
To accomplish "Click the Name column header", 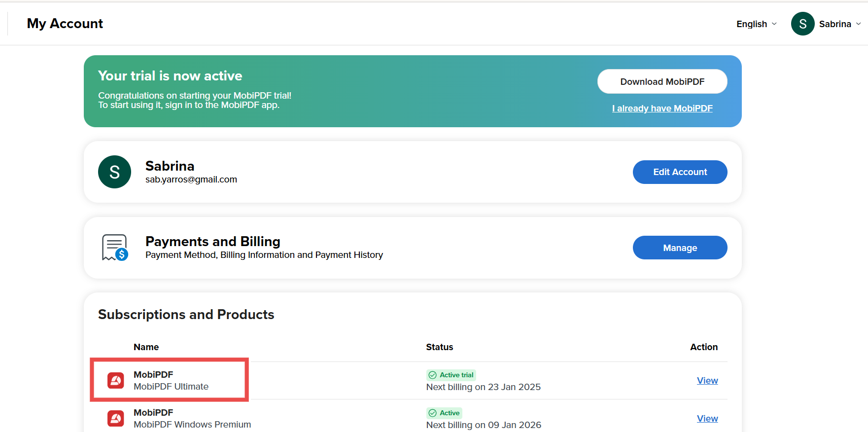I will pos(146,347).
